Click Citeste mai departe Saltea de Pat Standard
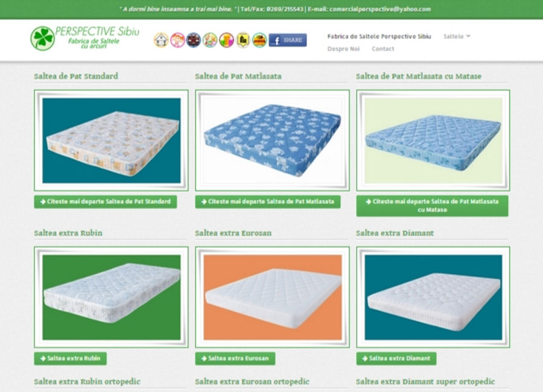 [x=105, y=202]
